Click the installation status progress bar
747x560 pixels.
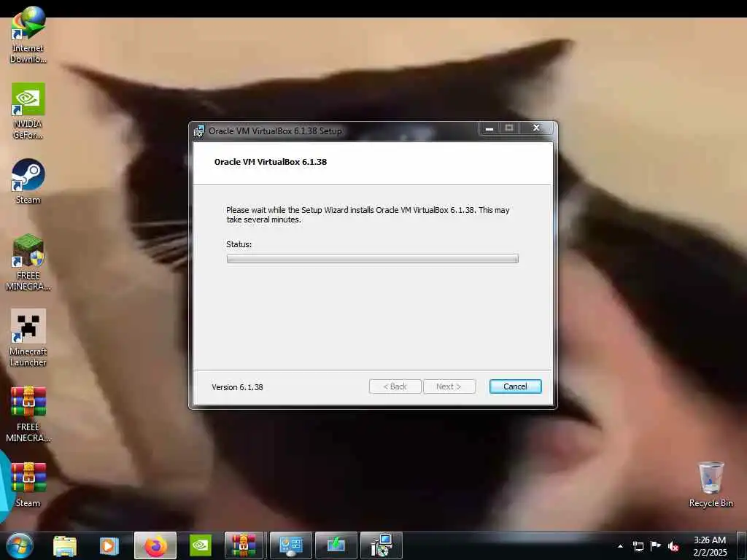click(372, 258)
